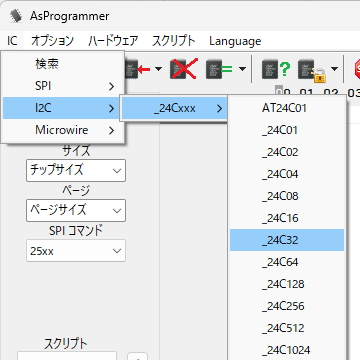Choose _24C512 chip
The width and height of the screenshot is (360, 360).
click(287, 328)
